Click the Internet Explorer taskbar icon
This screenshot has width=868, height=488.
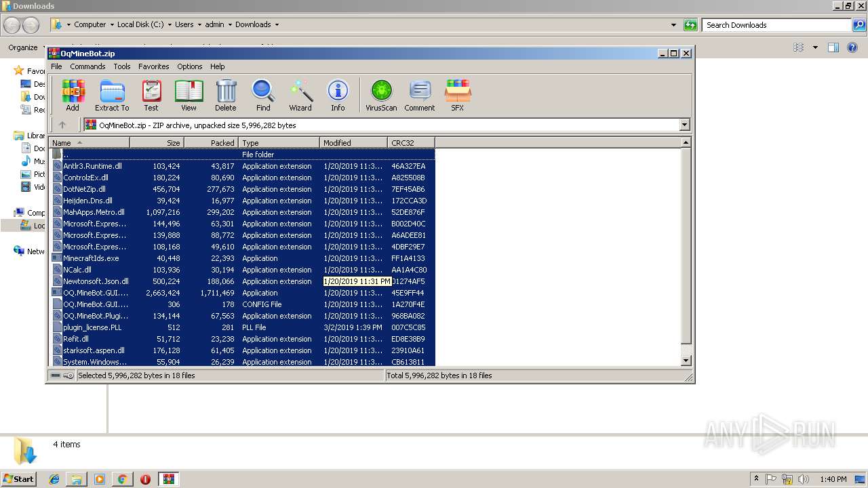[x=54, y=479]
